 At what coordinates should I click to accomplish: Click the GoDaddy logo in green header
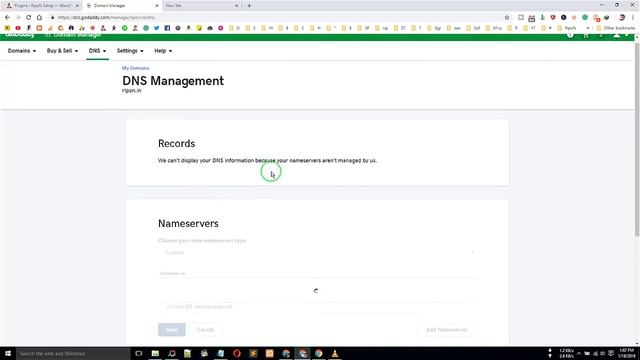[20, 36]
